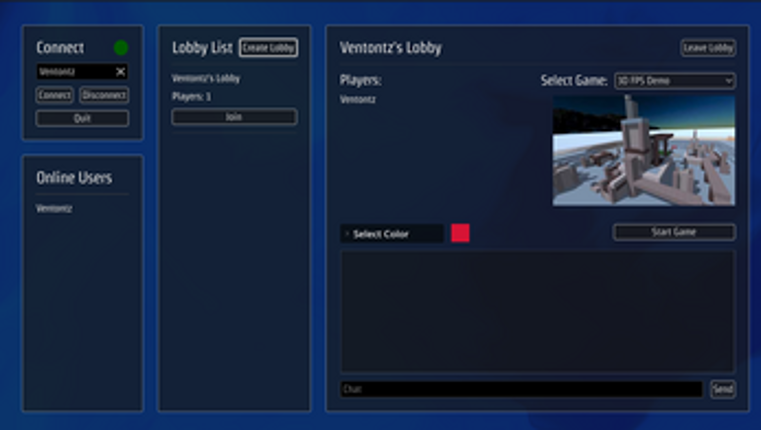The height and width of the screenshot is (430, 761).
Task: Click the Ventontz's Lobby entry in Lobby List
Action: 206,78
